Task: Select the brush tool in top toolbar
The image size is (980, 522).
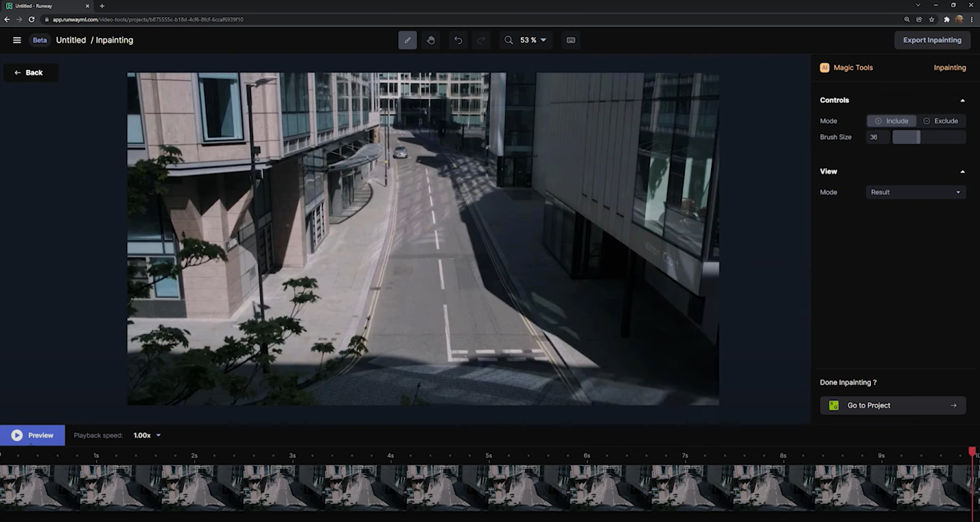Action: 407,40
